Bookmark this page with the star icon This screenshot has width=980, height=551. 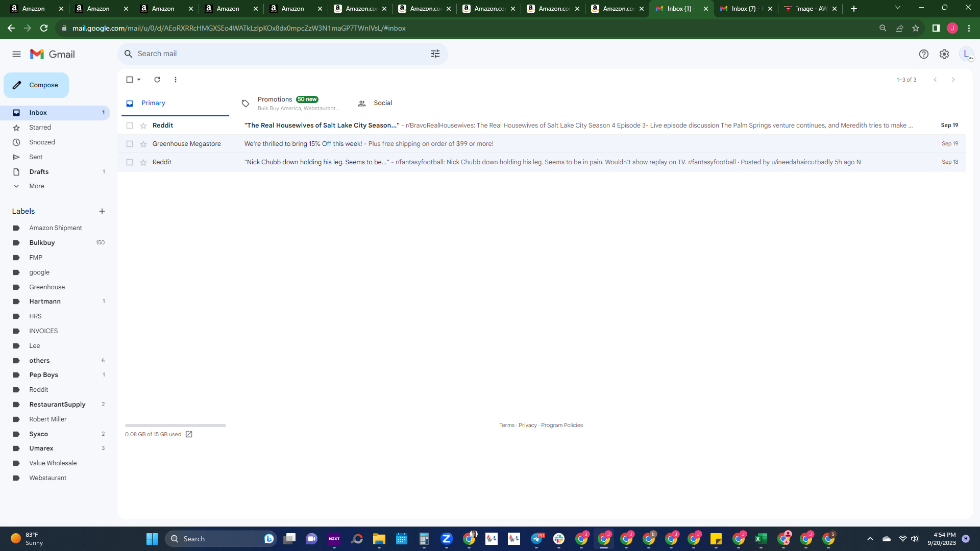pos(916,28)
